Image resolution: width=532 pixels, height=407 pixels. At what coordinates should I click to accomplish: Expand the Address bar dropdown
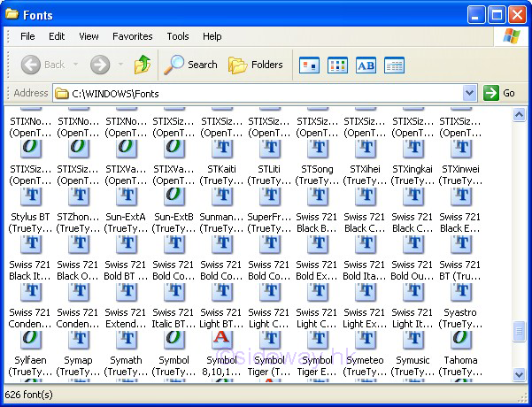pos(469,93)
